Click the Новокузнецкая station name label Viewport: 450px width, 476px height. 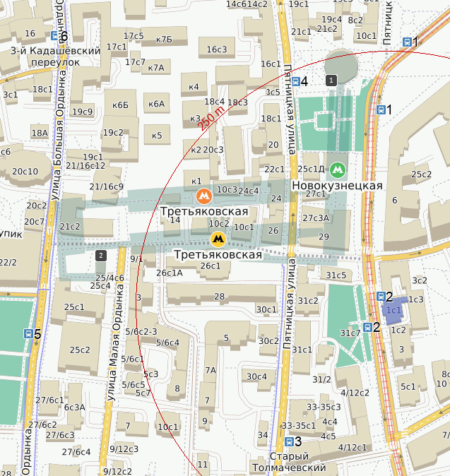336,185
